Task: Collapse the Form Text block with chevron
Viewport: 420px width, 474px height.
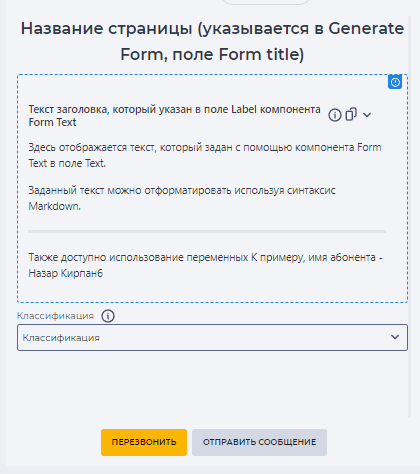Action: tap(367, 115)
